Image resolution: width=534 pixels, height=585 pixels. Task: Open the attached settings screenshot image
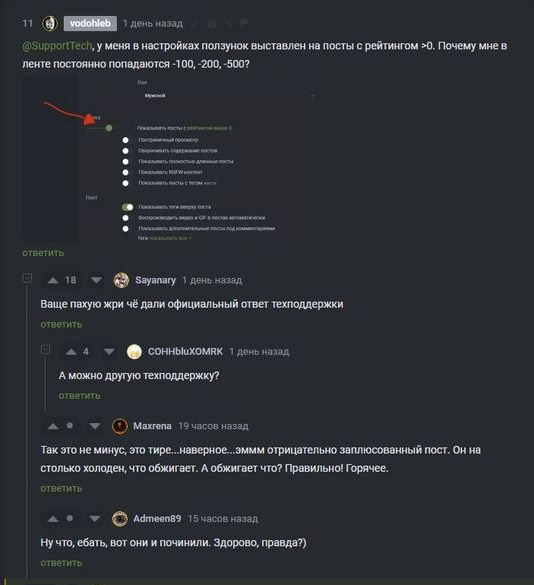[170, 159]
